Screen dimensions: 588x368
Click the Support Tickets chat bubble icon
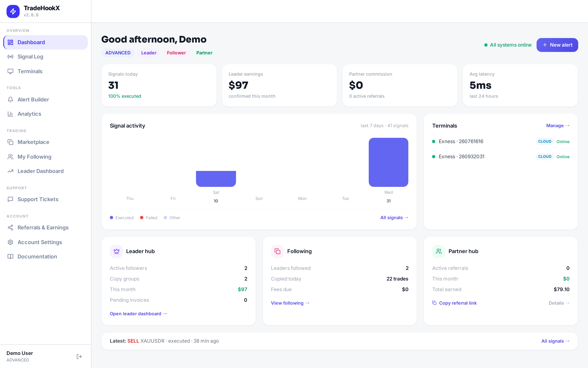point(10,199)
